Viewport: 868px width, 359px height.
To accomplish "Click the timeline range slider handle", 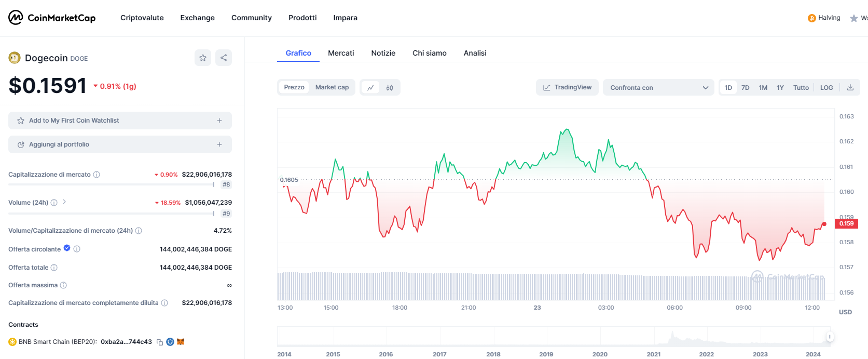I will [x=830, y=337].
